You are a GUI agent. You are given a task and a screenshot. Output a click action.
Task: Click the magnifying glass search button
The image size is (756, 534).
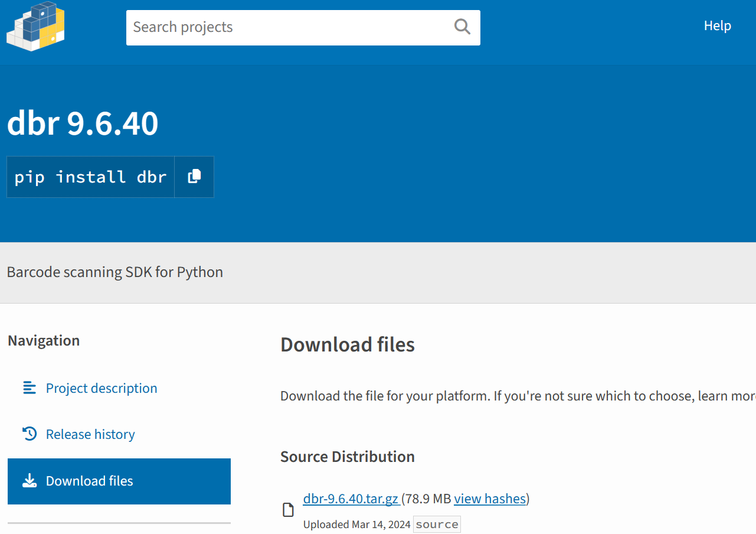pos(462,27)
